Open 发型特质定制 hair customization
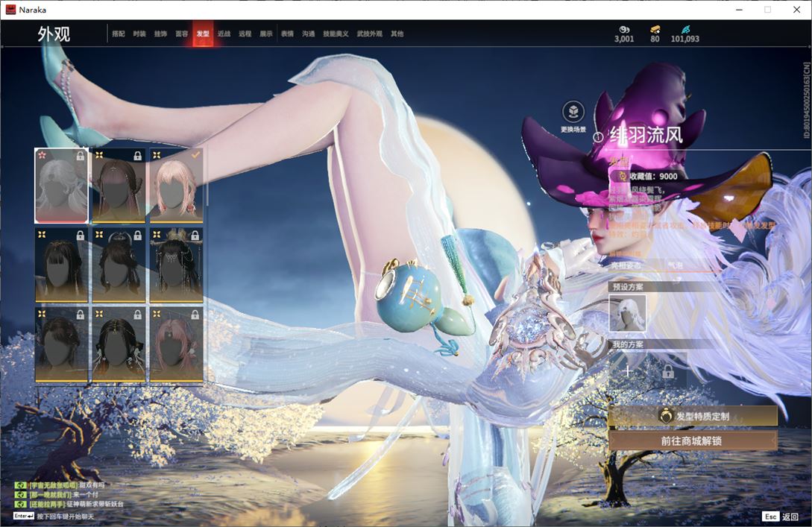The height and width of the screenshot is (527, 812). 693,416
